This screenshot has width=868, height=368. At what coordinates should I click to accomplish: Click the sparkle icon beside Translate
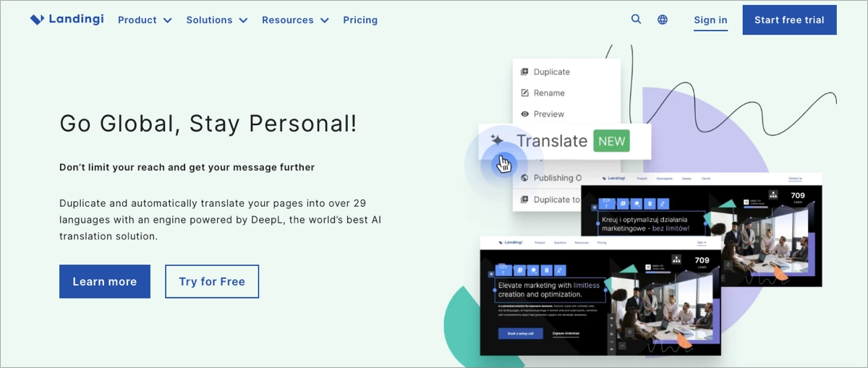click(x=496, y=140)
